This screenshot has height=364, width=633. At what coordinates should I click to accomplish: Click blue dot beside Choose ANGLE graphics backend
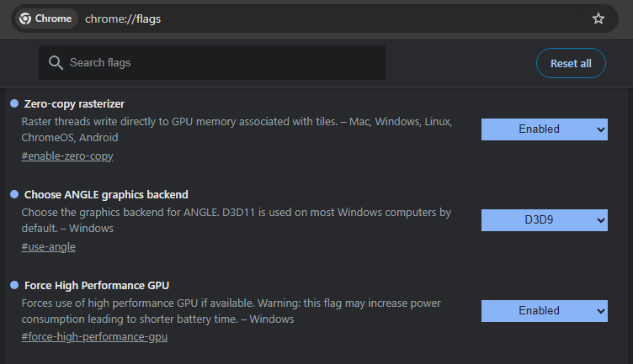click(14, 194)
